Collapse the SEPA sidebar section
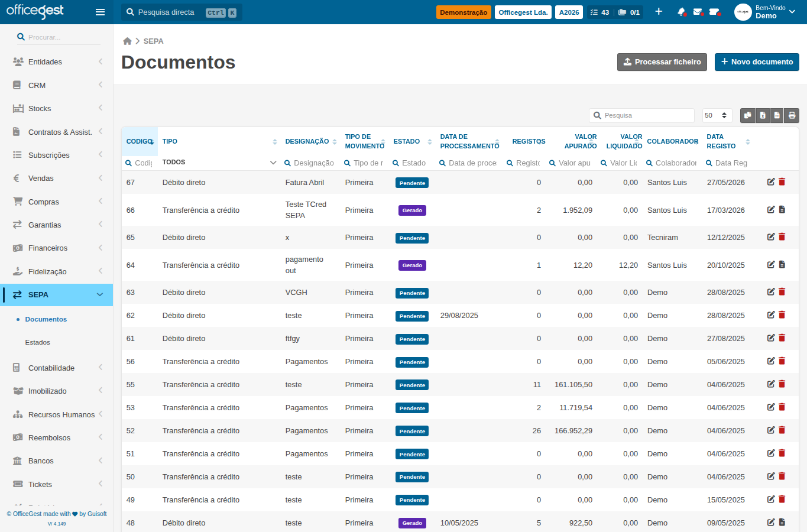Viewport: 807px width, 532px height. click(100, 294)
